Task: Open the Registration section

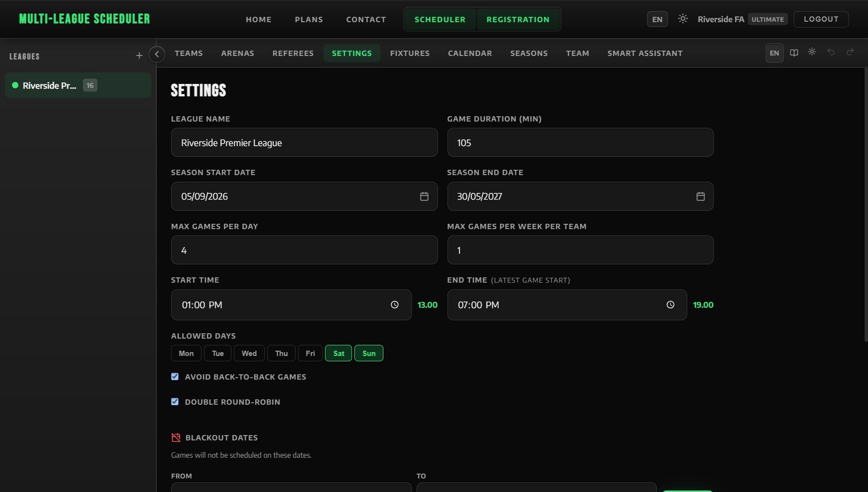Action: tap(518, 19)
